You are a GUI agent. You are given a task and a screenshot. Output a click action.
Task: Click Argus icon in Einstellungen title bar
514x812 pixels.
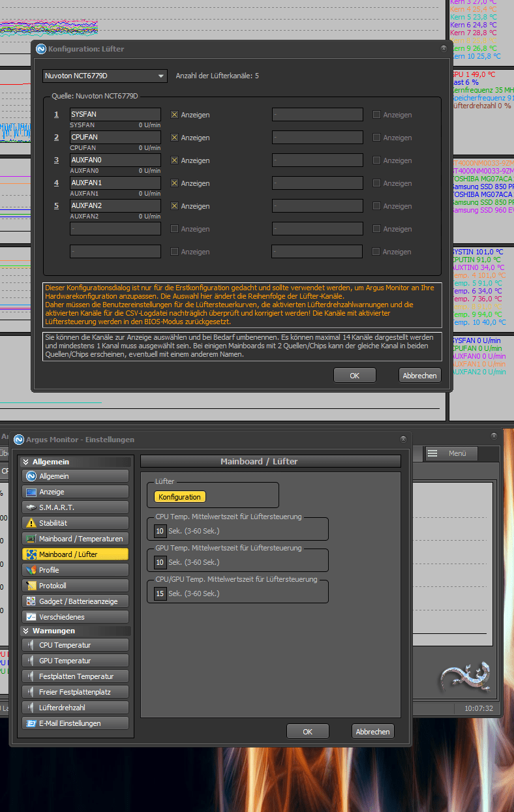click(x=19, y=440)
